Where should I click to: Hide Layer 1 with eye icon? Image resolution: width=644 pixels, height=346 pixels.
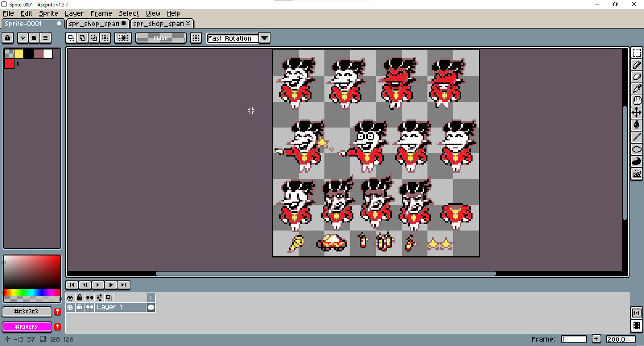70,307
